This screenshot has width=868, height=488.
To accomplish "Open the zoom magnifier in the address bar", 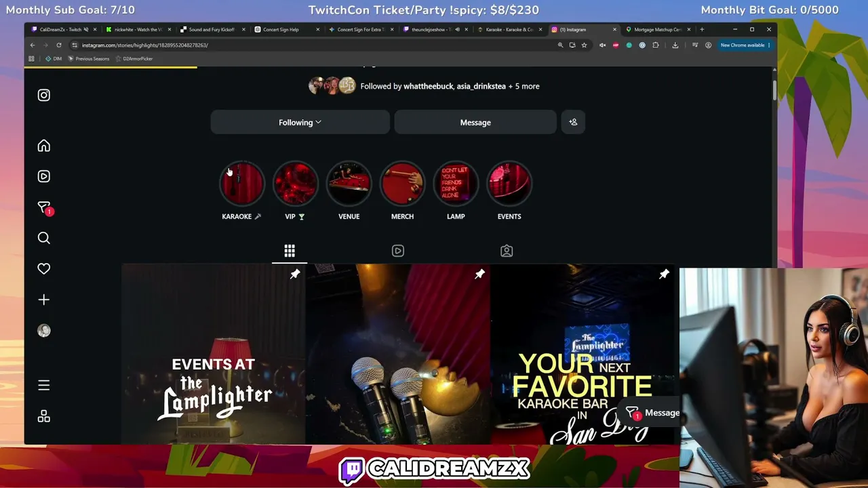I will 560,45.
